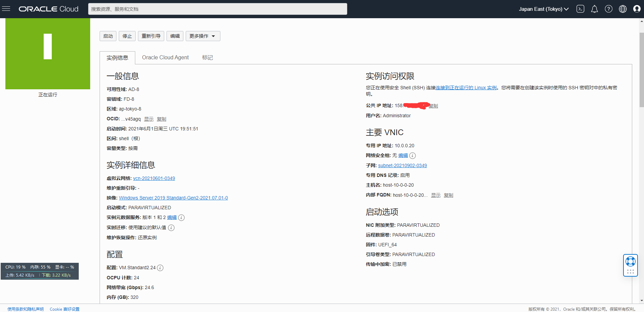Click the floating lifebuoy support icon
644x312 pixels.
pos(630,261)
